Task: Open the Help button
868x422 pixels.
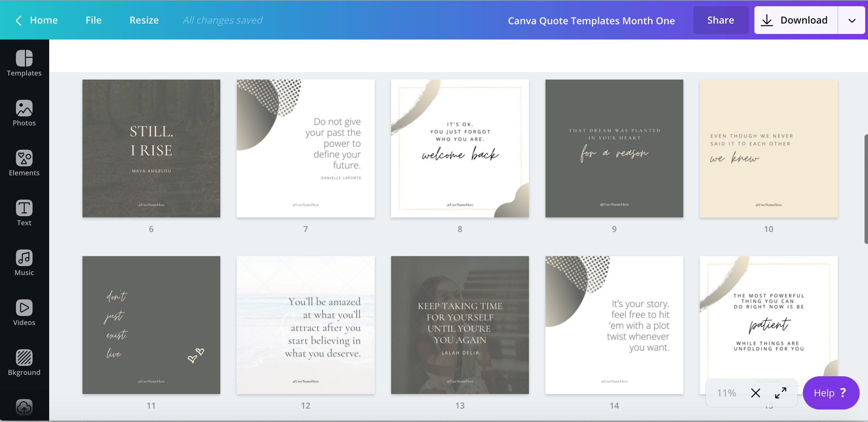Action: [831, 393]
